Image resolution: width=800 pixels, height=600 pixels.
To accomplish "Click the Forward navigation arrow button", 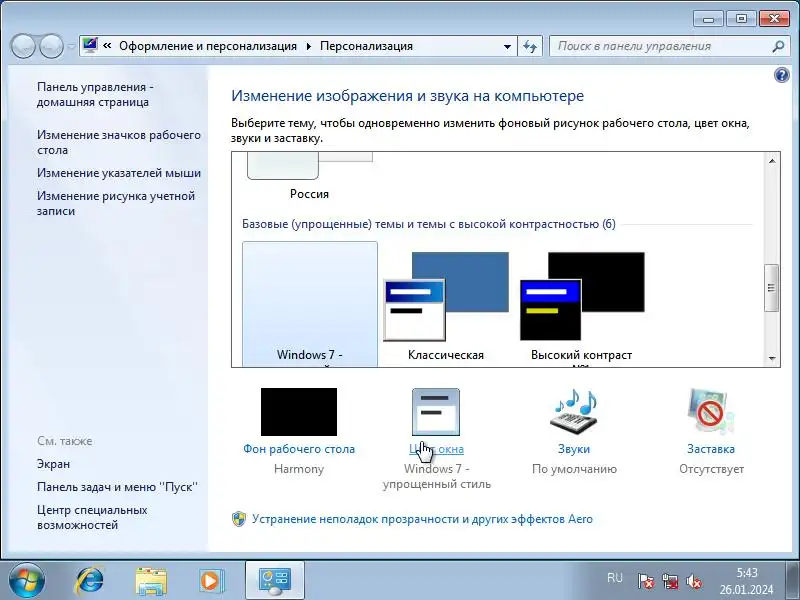I will coord(51,46).
